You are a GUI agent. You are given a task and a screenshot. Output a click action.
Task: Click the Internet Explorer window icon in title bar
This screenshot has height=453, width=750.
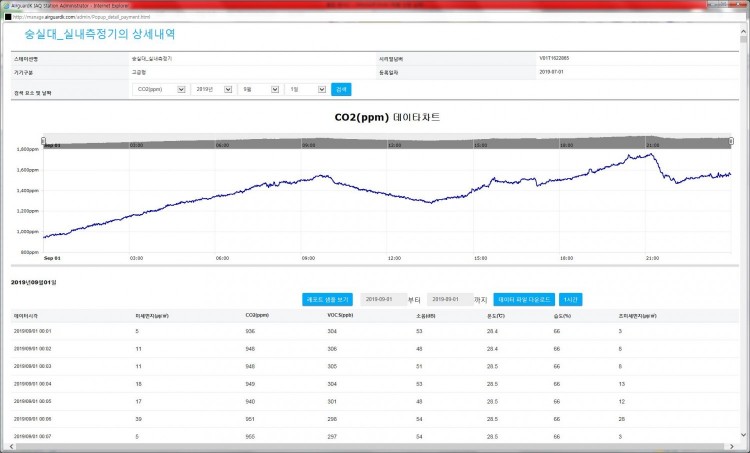(7, 5)
